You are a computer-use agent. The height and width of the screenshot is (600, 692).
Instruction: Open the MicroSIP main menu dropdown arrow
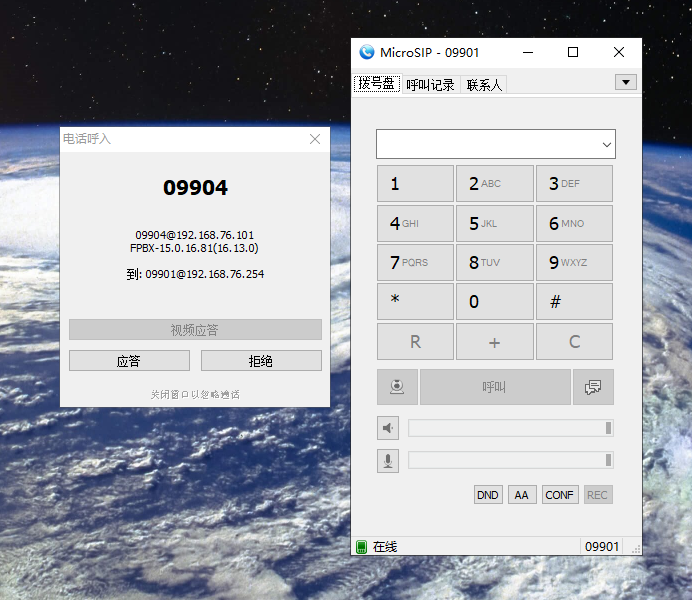(x=626, y=82)
